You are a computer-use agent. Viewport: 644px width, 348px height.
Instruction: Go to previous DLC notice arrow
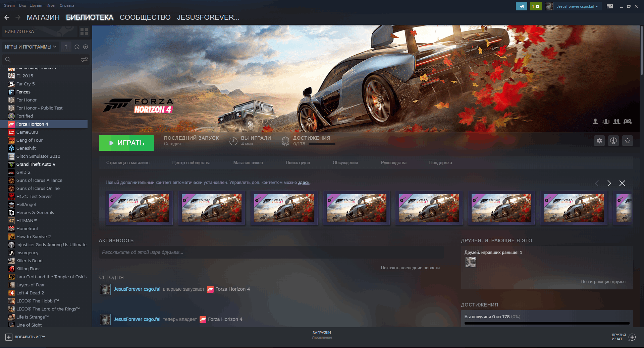pyautogui.click(x=597, y=183)
